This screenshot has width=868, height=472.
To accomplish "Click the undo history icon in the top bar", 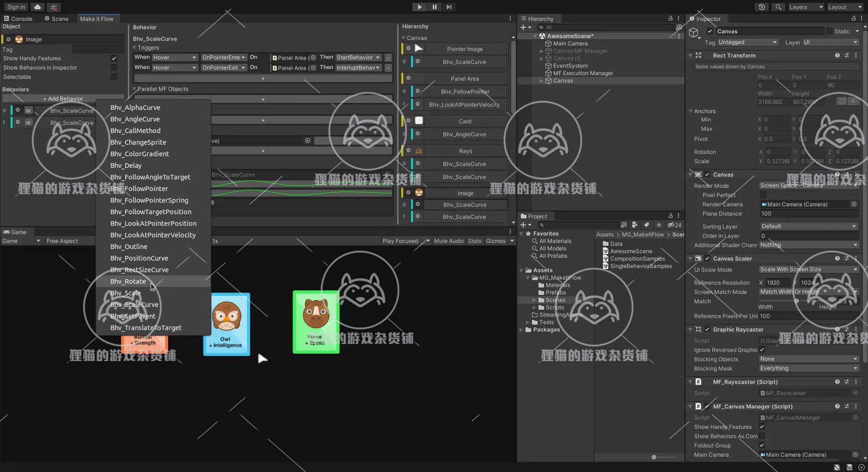I will [x=761, y=6].
